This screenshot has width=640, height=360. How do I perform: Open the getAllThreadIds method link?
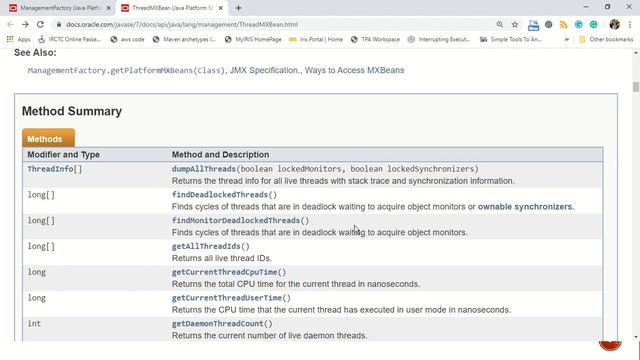coord(206,246)
